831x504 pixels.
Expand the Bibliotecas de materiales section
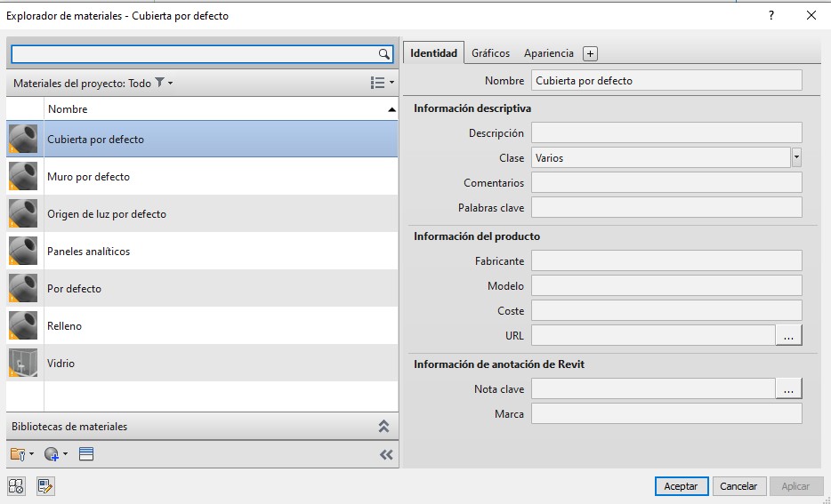coord(383,427)
